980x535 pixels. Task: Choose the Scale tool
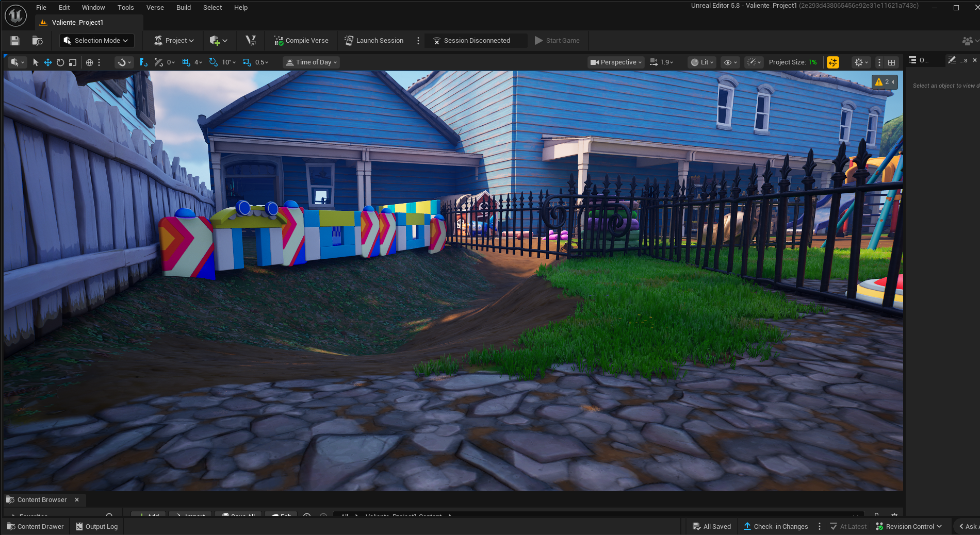(x=73, y=62)
